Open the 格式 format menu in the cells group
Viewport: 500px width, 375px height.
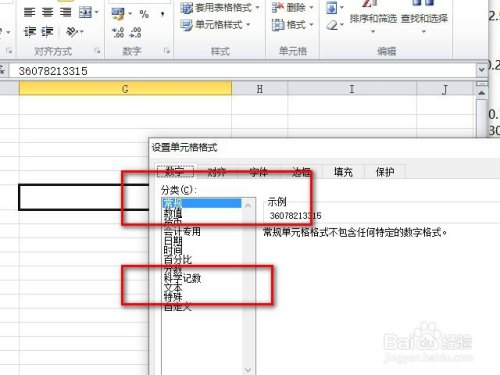[x=292, y=25]
